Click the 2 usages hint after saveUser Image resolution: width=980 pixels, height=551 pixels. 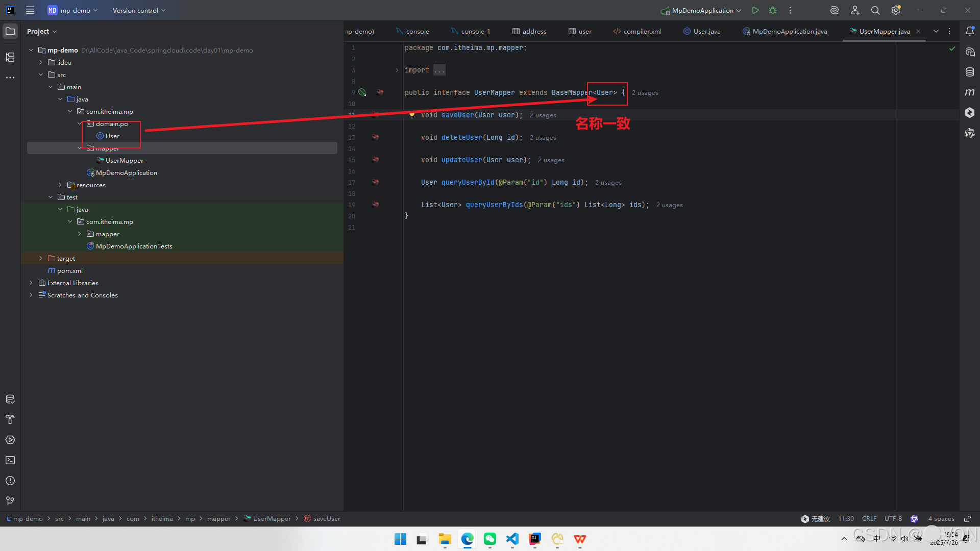coord(543,115)
